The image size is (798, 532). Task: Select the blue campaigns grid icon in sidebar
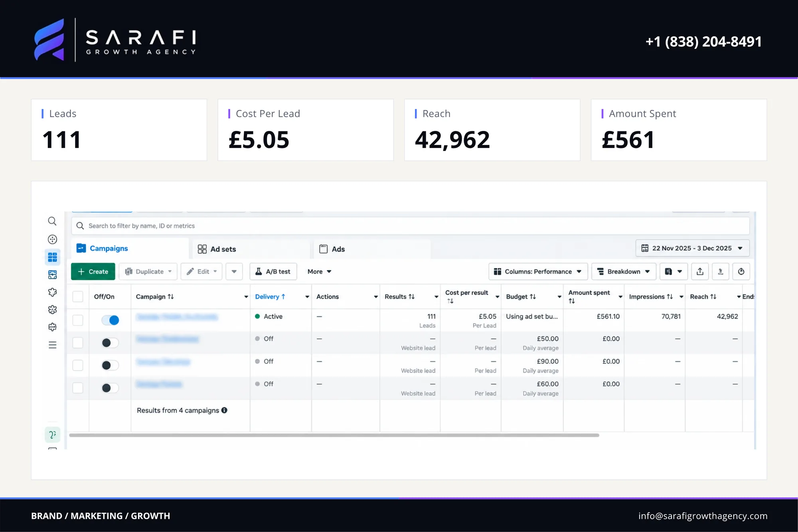52,257
